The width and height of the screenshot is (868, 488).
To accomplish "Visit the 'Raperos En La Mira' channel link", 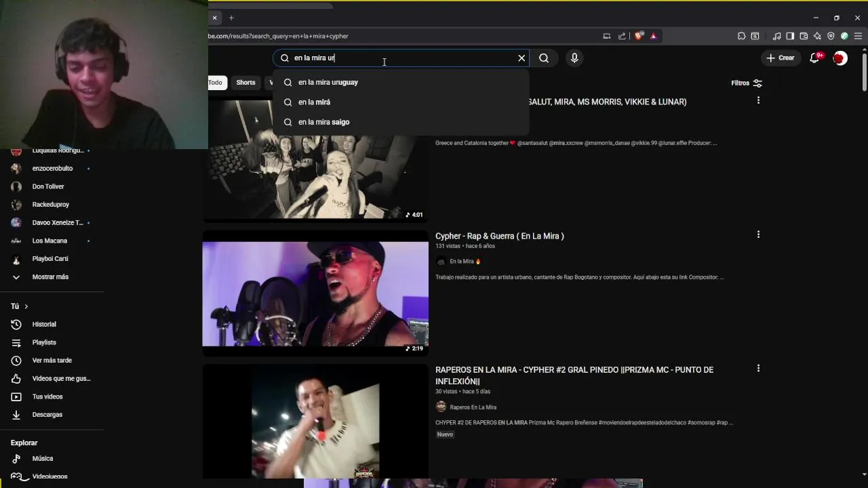I will click(x=473, y=407).
